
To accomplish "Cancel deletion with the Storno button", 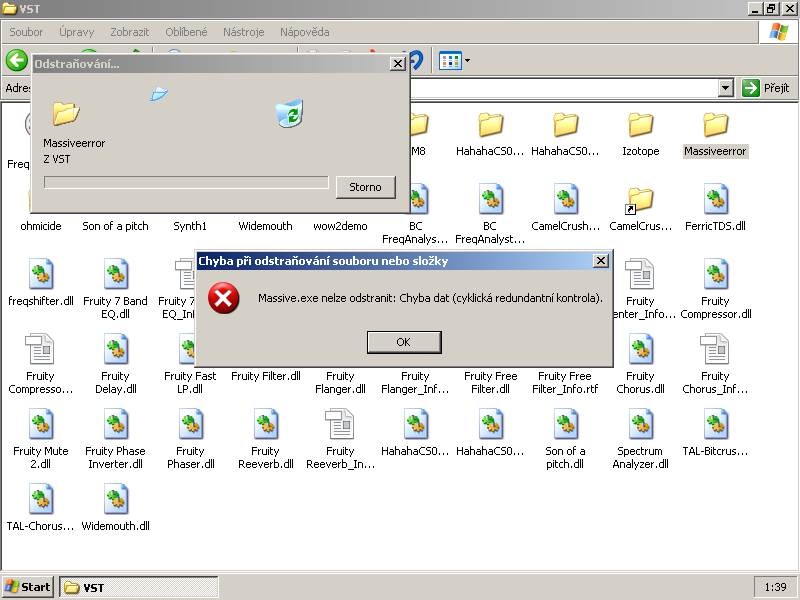I will click(x=365, y=187).
